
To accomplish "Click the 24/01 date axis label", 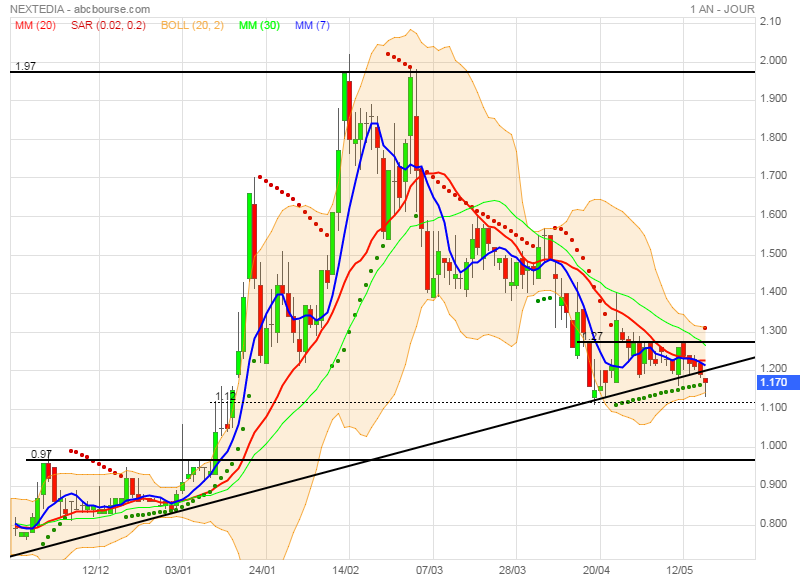I will pyautogui.click(x=262, y=570).
